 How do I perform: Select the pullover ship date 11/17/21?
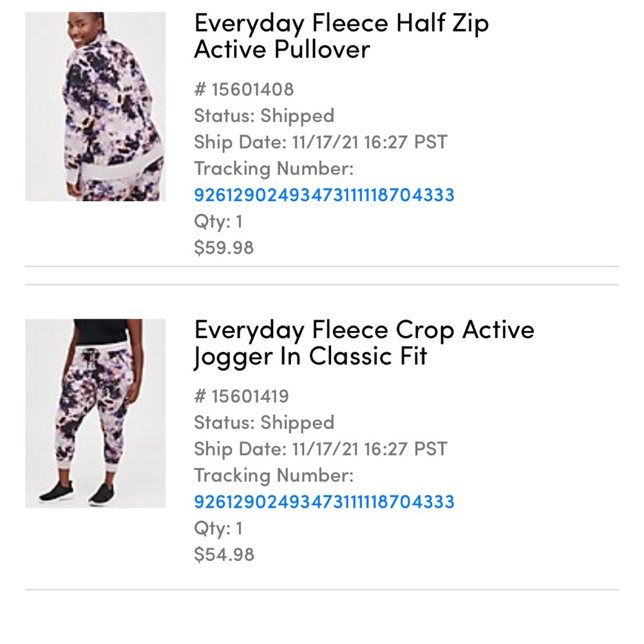320,142
